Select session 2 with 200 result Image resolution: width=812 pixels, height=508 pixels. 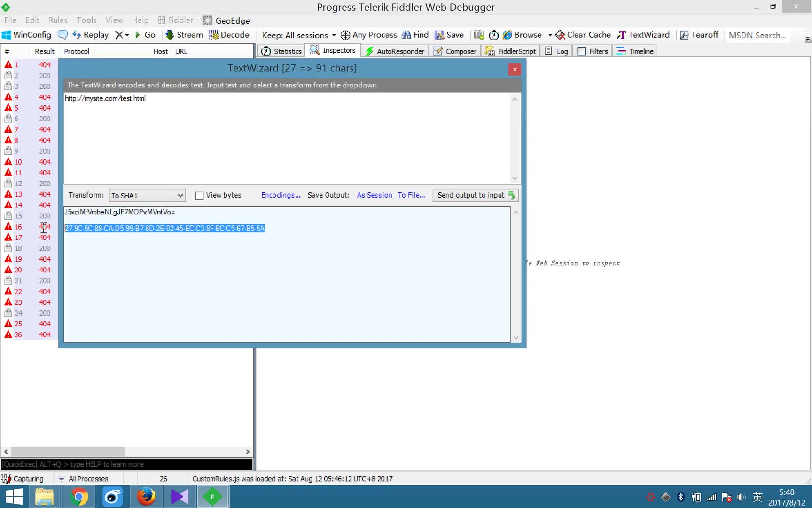pos(29,76)
